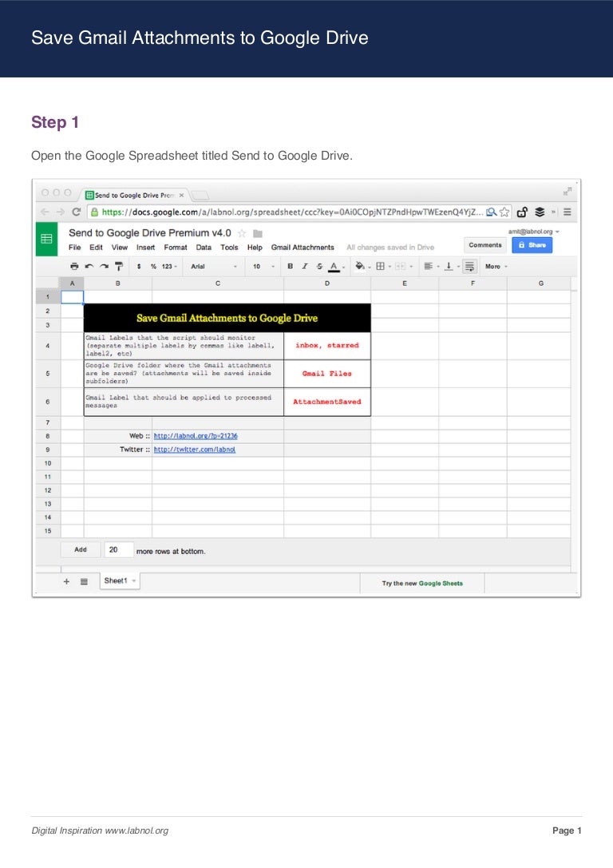Open the all sheets list icon

pyautogui.click(x=84, y=582)
